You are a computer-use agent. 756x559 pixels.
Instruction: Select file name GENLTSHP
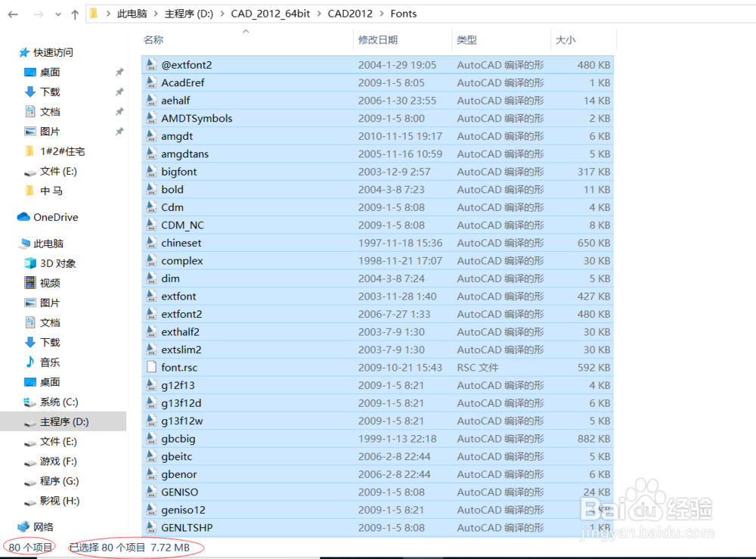[187, 528]
